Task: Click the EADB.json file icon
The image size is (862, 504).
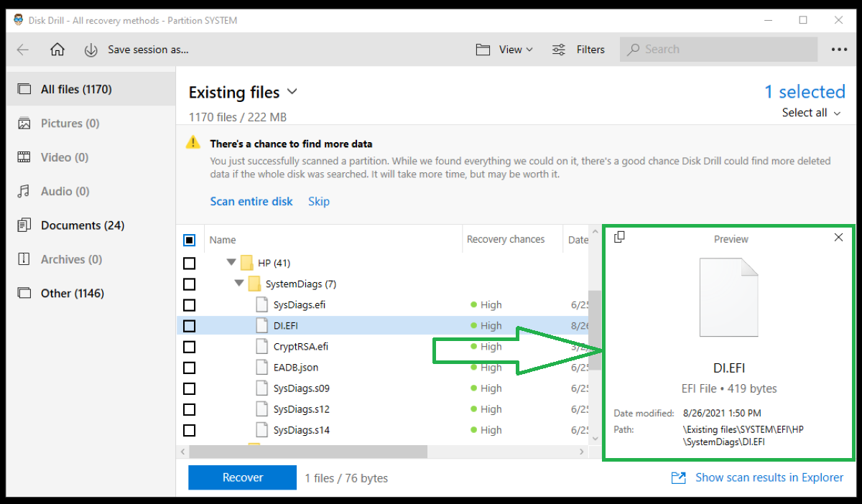Action: coord(261,367)
